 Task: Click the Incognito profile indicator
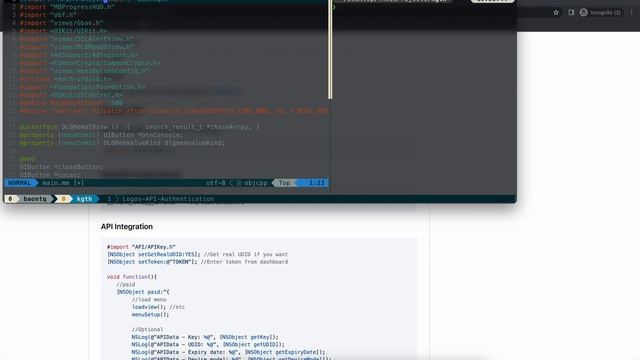pos(600,13)
